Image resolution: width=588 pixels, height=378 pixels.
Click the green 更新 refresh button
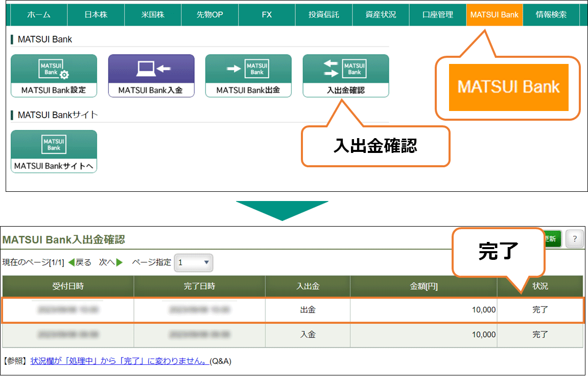[552, 239]
